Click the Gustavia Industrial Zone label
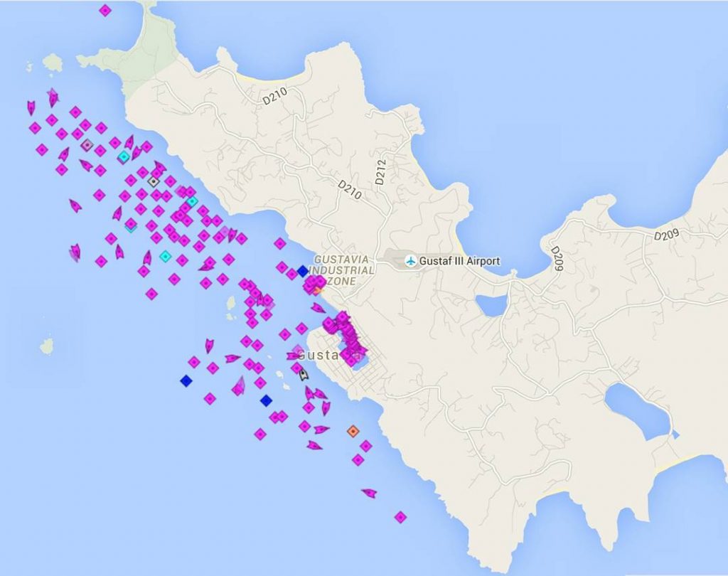Screen dimensions: 728x576 tap(344, 270)
